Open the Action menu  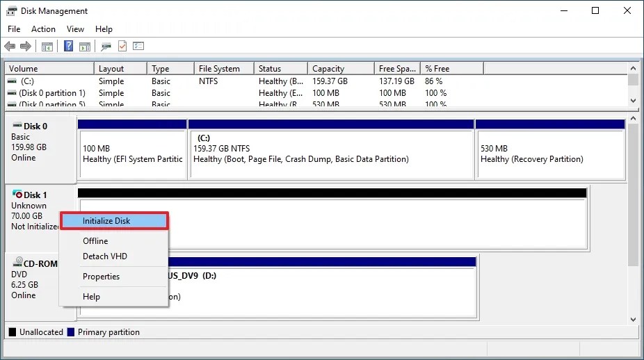tap(43, 29)
